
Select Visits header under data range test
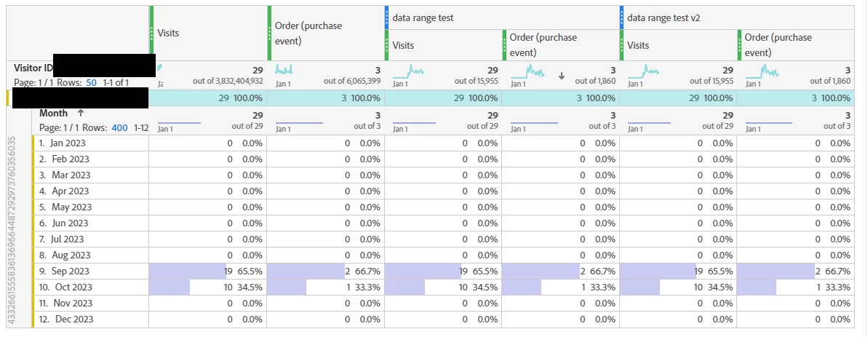click(443, 45)
